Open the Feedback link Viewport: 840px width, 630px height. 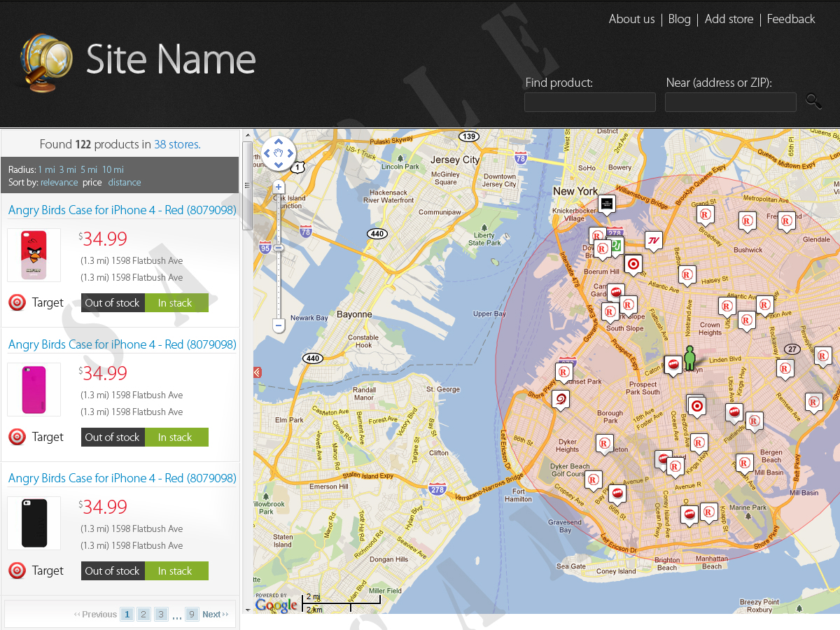791,20
